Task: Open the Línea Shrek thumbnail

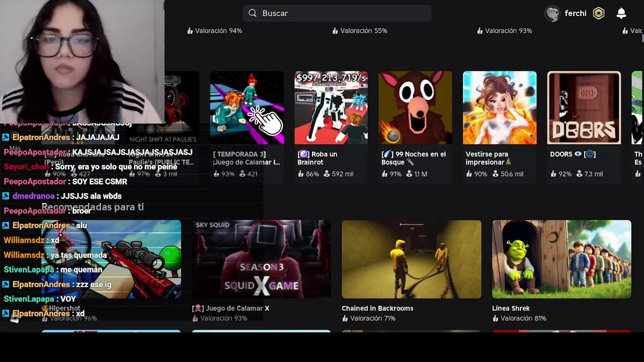Action: pos(561,259)
